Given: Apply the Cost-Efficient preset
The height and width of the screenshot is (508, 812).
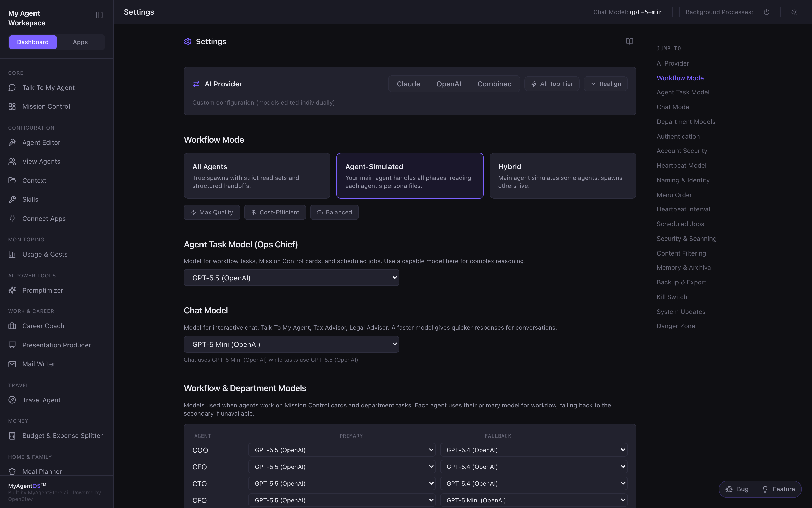Looking at the screenshot, I should point(275,212).
